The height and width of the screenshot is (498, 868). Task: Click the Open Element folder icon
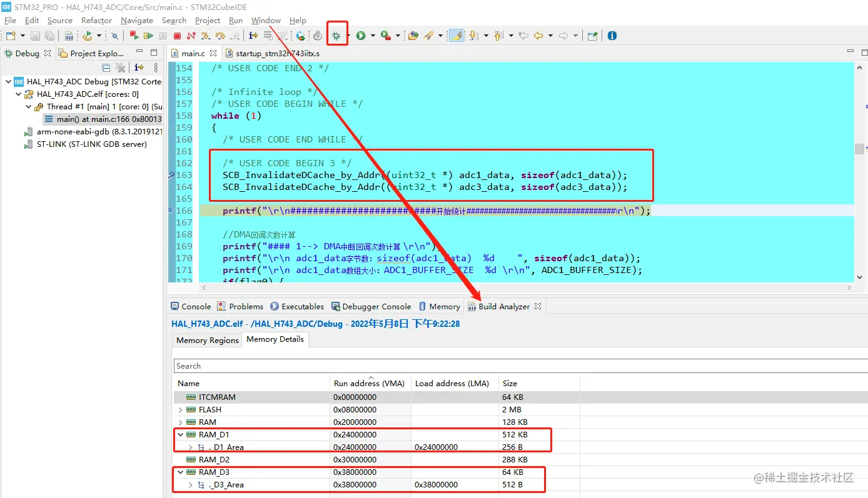tap(413, 36)
